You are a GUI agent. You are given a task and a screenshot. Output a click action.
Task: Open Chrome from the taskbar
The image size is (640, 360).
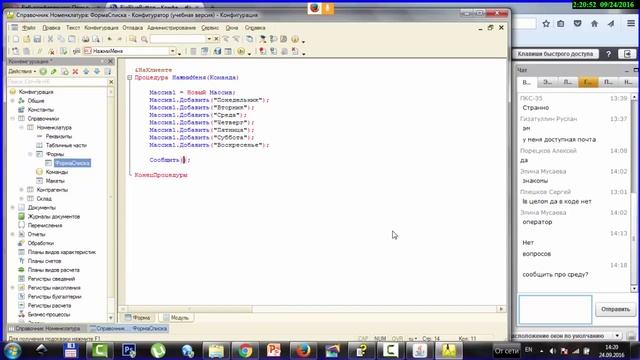[245, 351]
